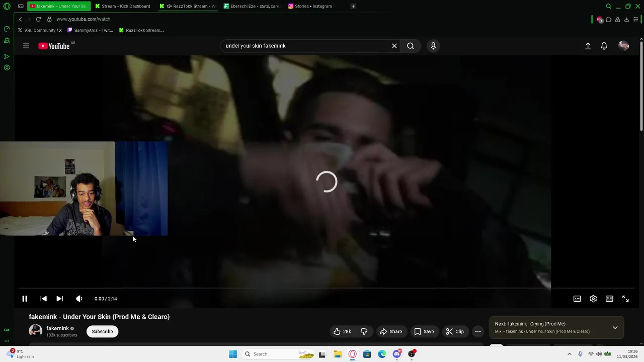Screen dimensions: 644x362
Task: Open browser tab search magnifier
Action: pyautogui.click(x=608, y=6)
